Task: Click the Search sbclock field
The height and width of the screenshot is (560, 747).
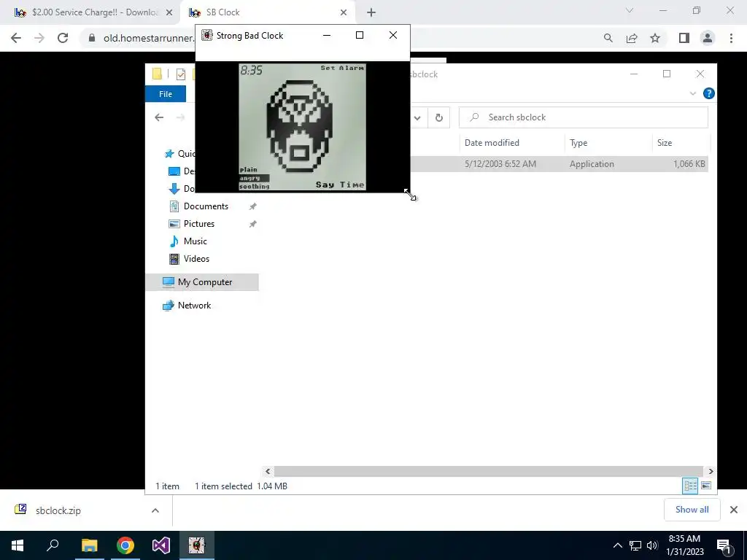Action: pos(583,117)
